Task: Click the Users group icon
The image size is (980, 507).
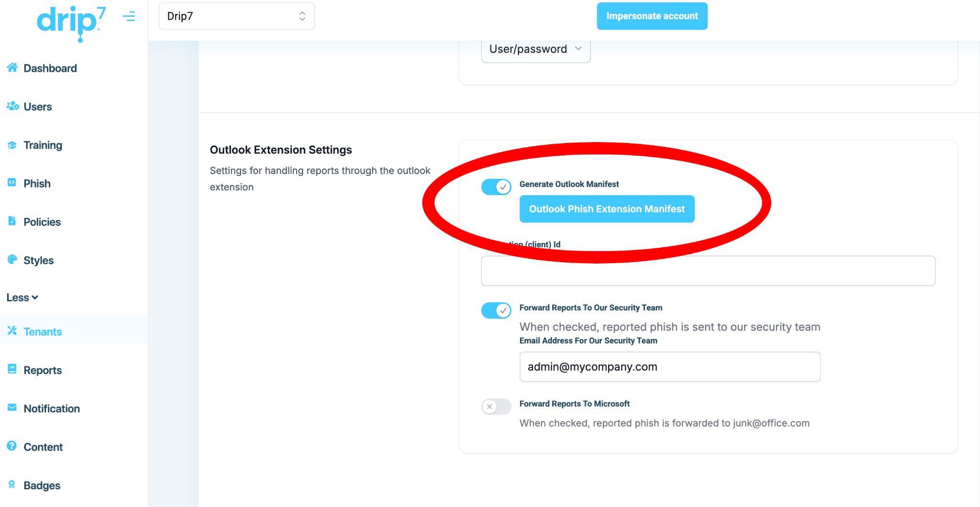Action: tap(12, 106)
